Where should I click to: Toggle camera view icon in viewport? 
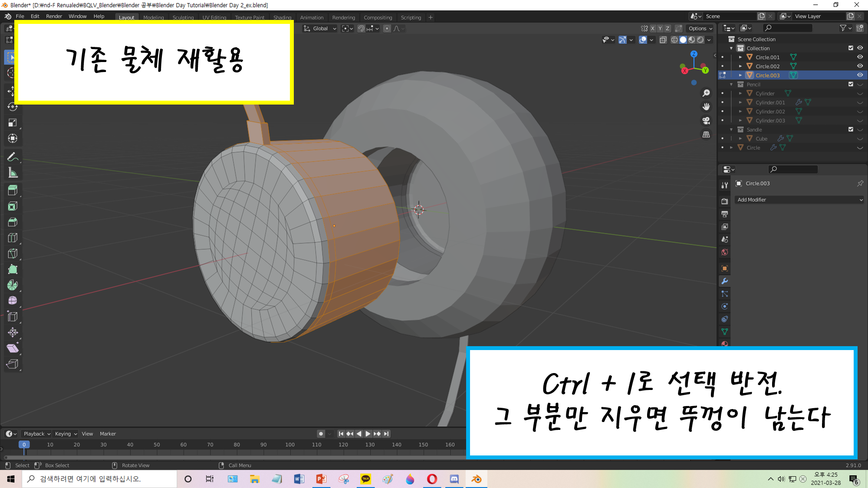pyautogui.click(x=706, y=121)
